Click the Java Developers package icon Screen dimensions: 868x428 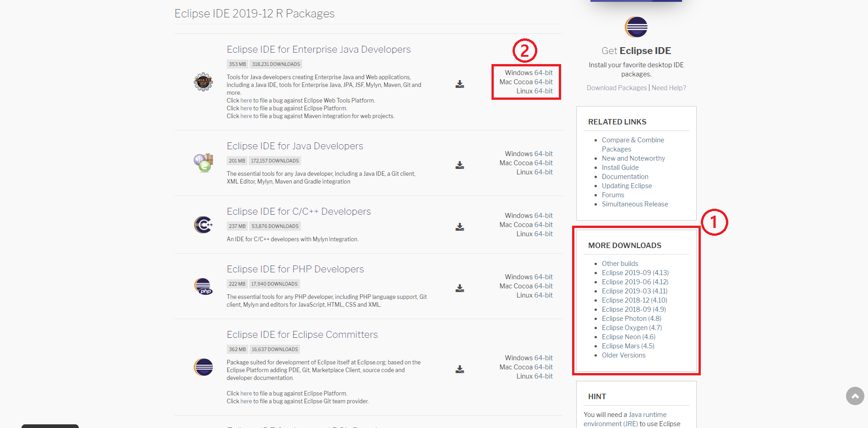point(203,163)
